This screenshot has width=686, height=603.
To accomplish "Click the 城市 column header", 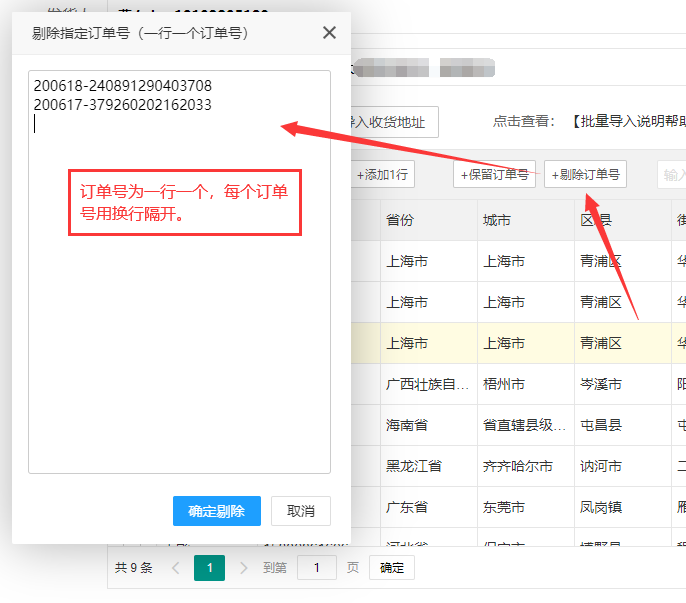I will coord(497,221).
